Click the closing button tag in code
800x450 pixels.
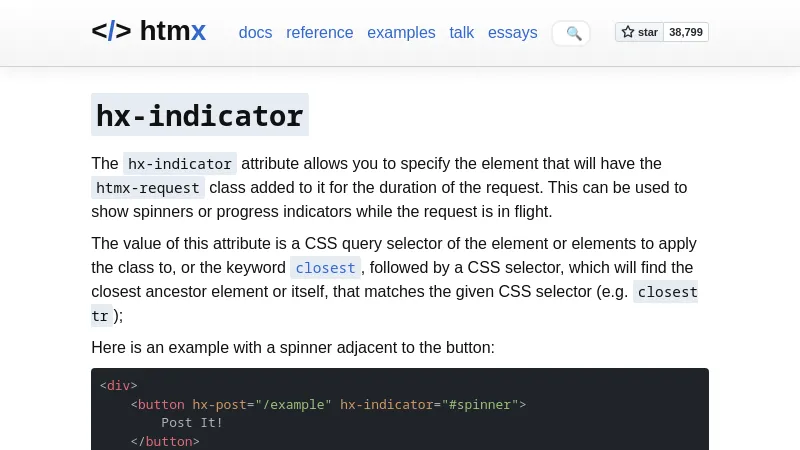coord(165,441)
